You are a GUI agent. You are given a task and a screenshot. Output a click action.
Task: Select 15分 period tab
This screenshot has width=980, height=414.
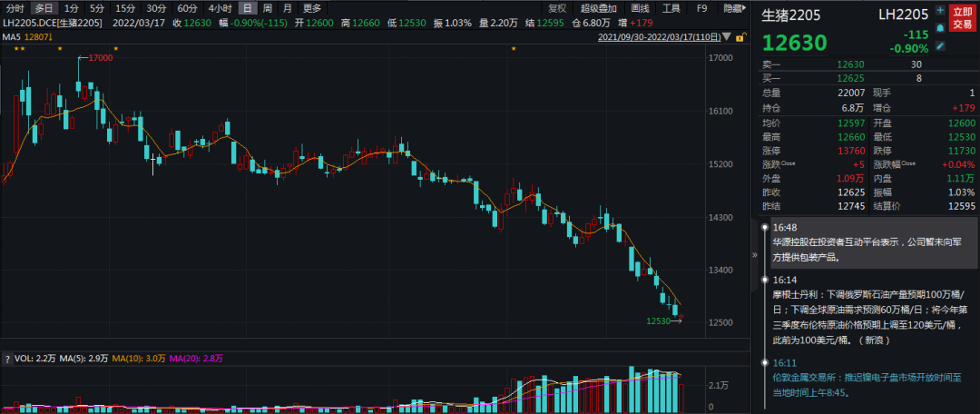(x=125, y=9)
